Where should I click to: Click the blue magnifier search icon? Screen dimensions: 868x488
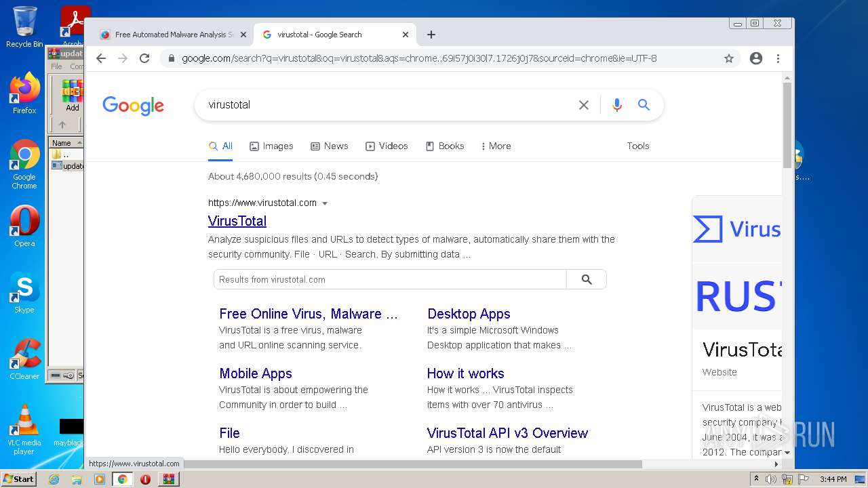(x=644, y=105)
